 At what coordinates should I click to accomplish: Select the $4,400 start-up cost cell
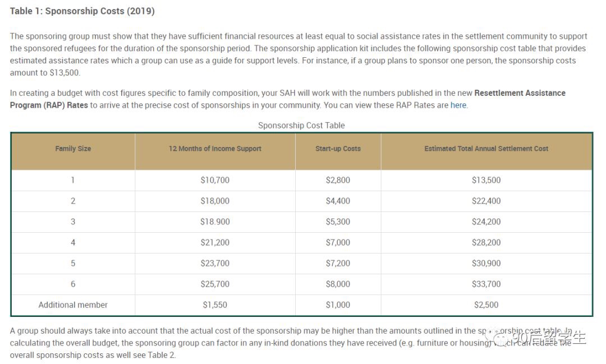pos(338,201)
